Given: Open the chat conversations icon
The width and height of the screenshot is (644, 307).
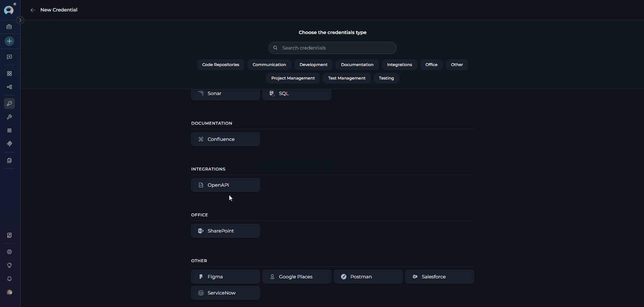Looking at the screenshot, I should pyautogui.click(x=9, y=57).
